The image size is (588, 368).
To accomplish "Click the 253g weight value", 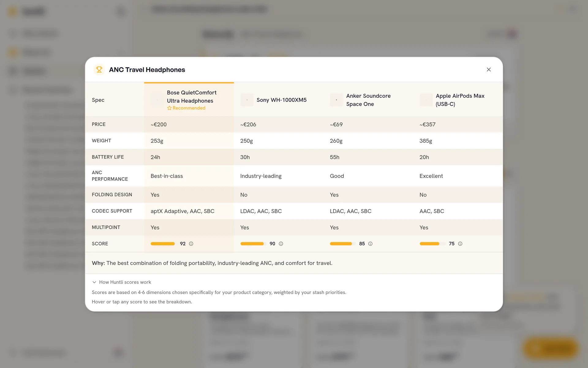I will (x=157, y=141).
